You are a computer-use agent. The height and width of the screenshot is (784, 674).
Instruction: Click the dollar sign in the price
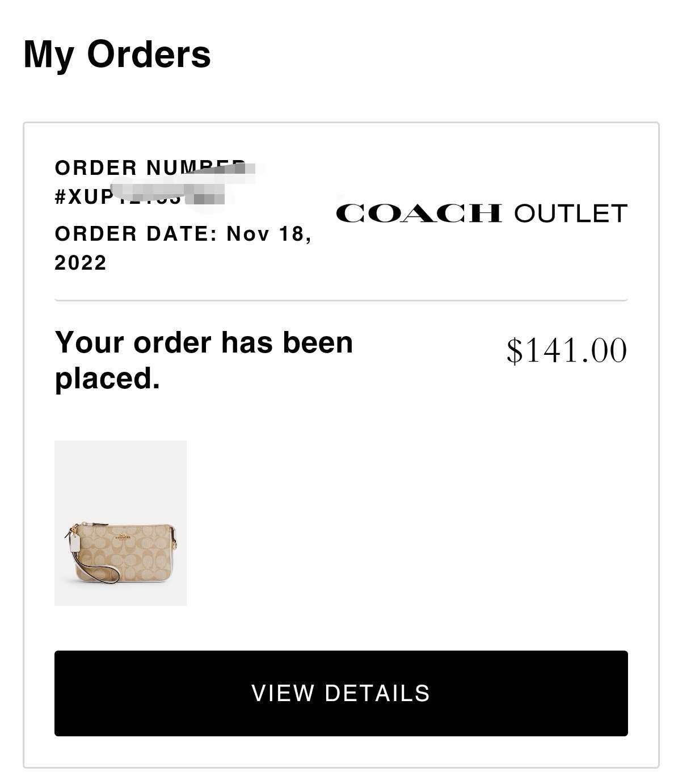click(514, 350)
